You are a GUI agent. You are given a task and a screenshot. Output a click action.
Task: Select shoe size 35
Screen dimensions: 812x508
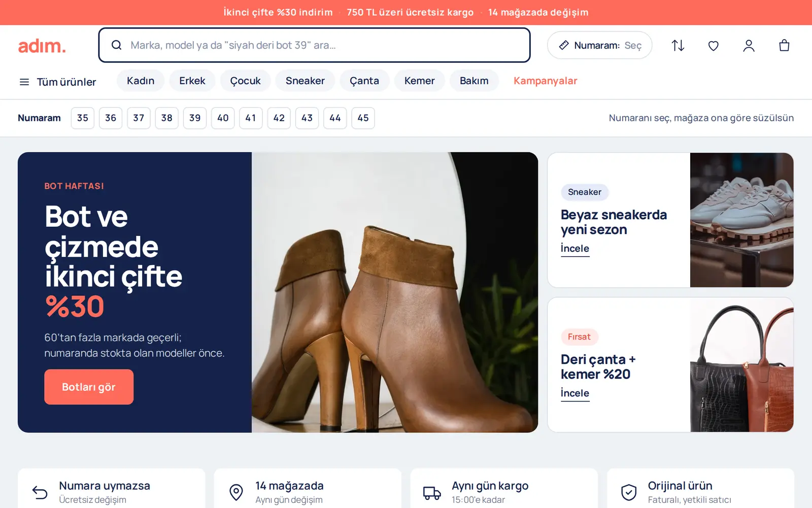pyautogui.click(x=83, y=118)
